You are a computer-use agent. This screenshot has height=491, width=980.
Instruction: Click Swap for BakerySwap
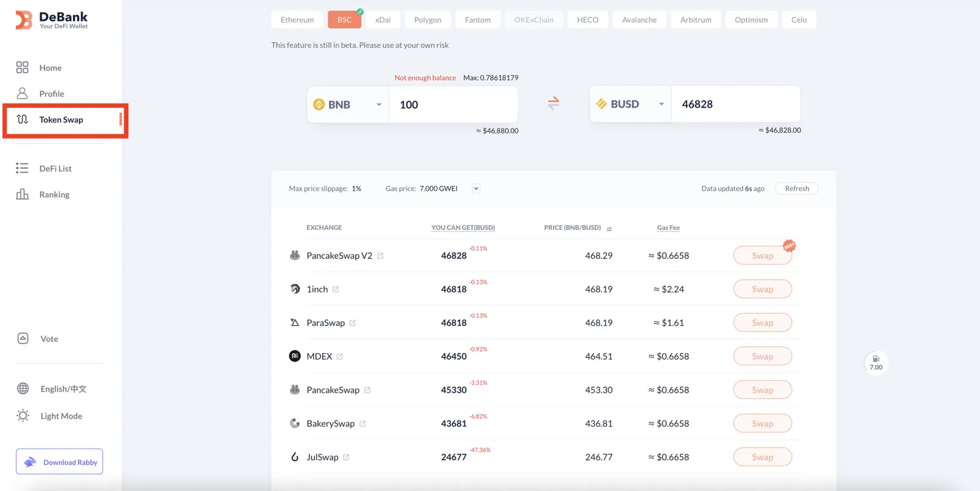click(763, 424)
